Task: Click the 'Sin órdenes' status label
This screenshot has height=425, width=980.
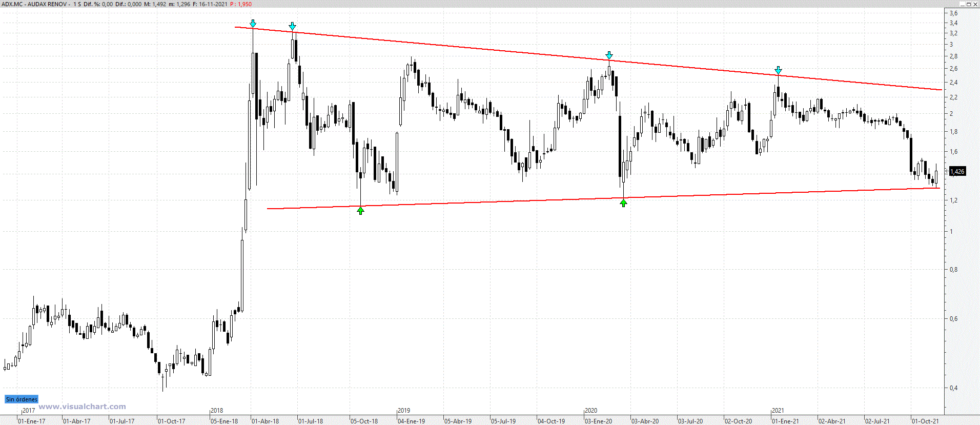Action: coord(22,399)
